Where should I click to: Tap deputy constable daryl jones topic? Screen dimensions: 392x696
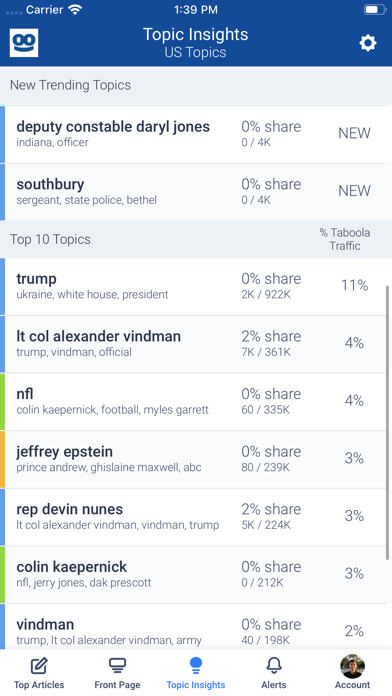coord(196,134)
